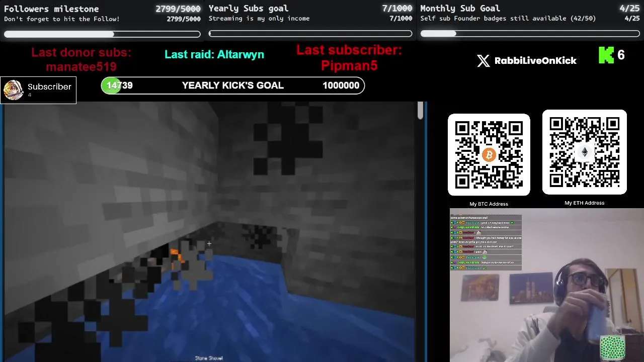Click the Yearly Subs goal progress bar
Viewport: 644px width, 362px height.
point(310,34)
